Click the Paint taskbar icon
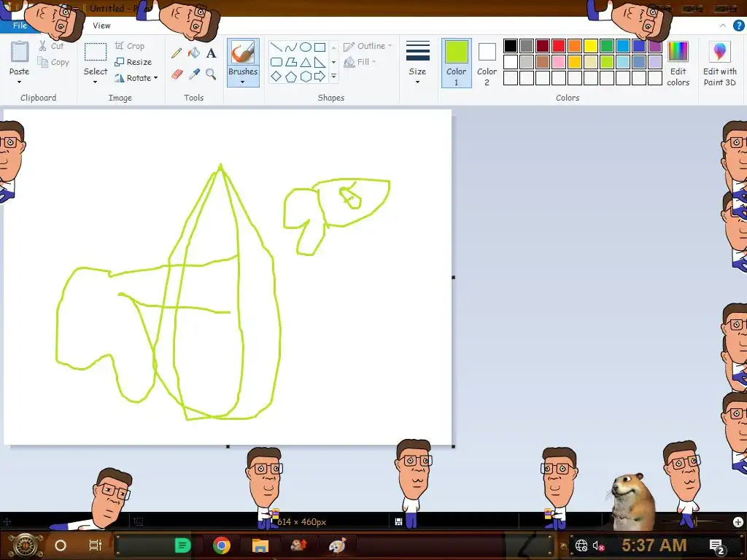Screen dimensions: 747x560 337,545
